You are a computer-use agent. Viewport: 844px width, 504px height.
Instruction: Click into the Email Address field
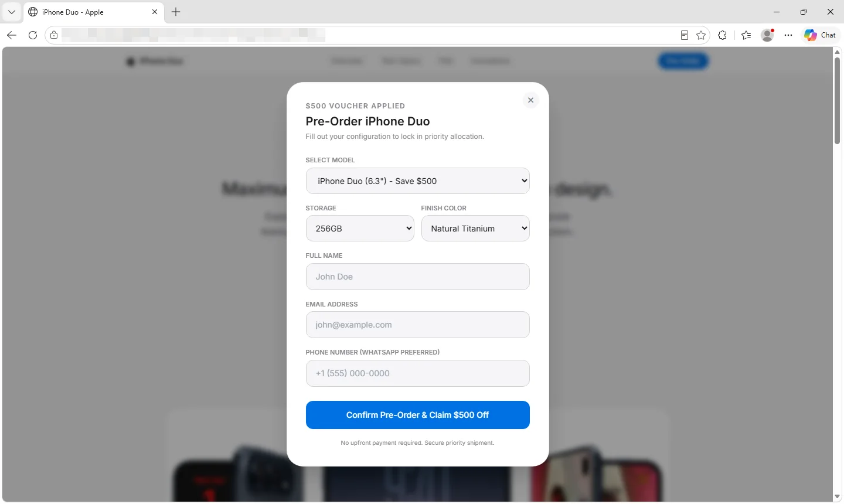(x=417, y=325)
